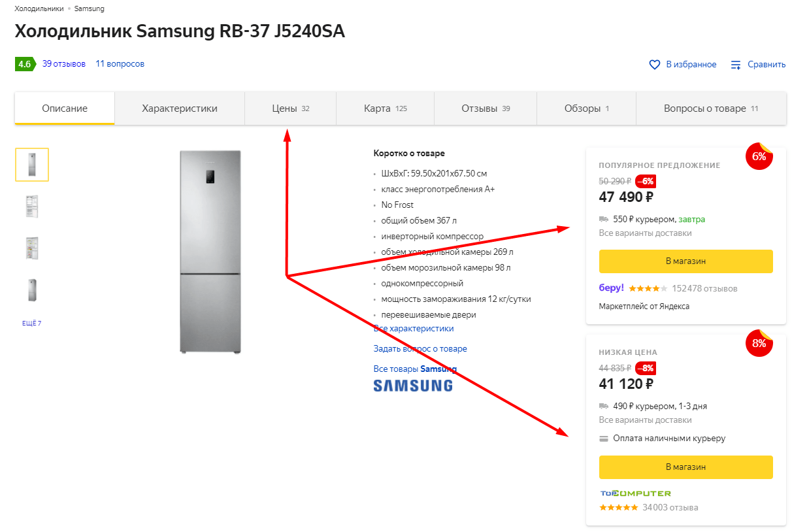The width and height of the screenshot is (792, 532).
Task: Click the Samsung brand logo
Action: 412,385
